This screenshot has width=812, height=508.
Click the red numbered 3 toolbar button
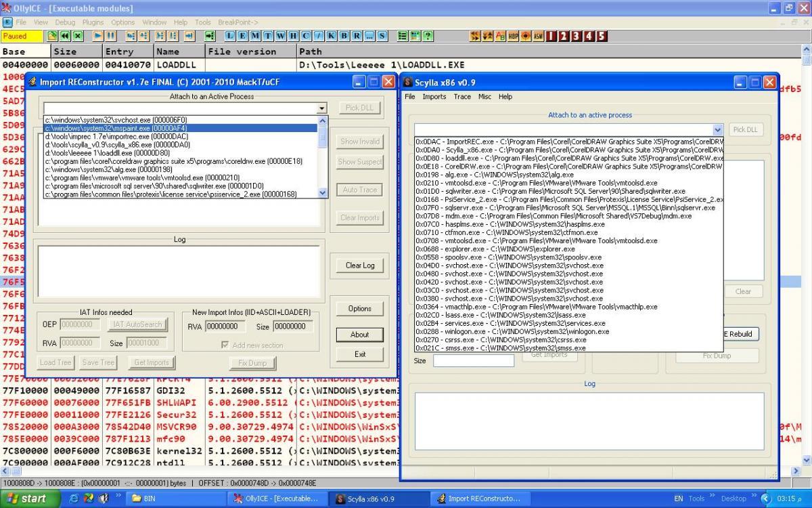[577, 36]
